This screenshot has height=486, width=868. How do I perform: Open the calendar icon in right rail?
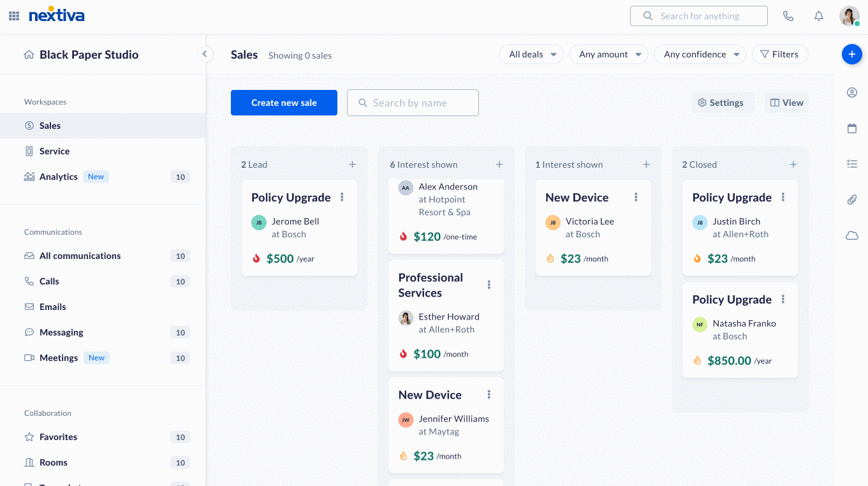(851, 128)
